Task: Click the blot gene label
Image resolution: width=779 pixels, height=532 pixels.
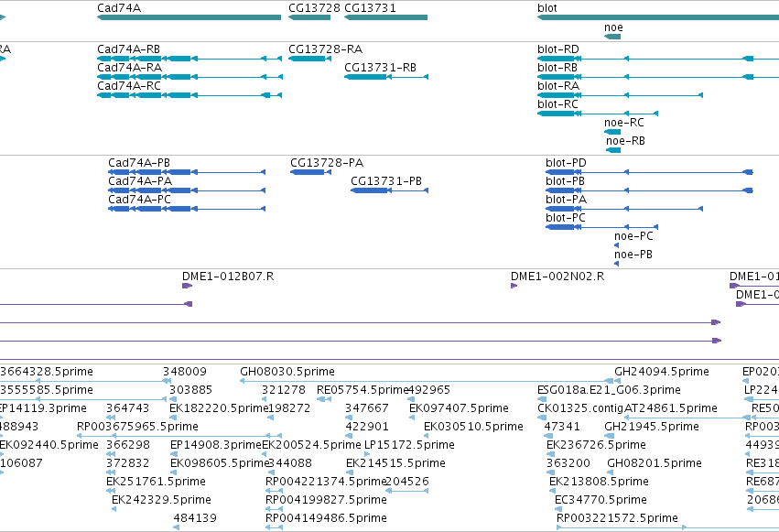Action: point(547,8)
